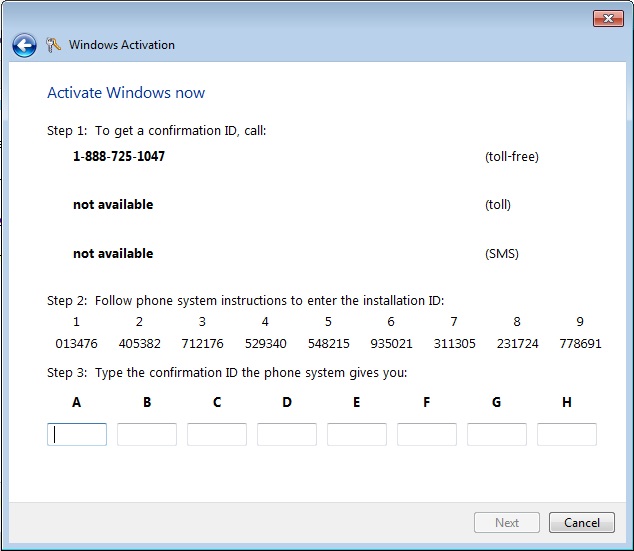Screen dimensions: 634x551
Task: Focus confirmation ID field A
Action: (x=77, y=435)
